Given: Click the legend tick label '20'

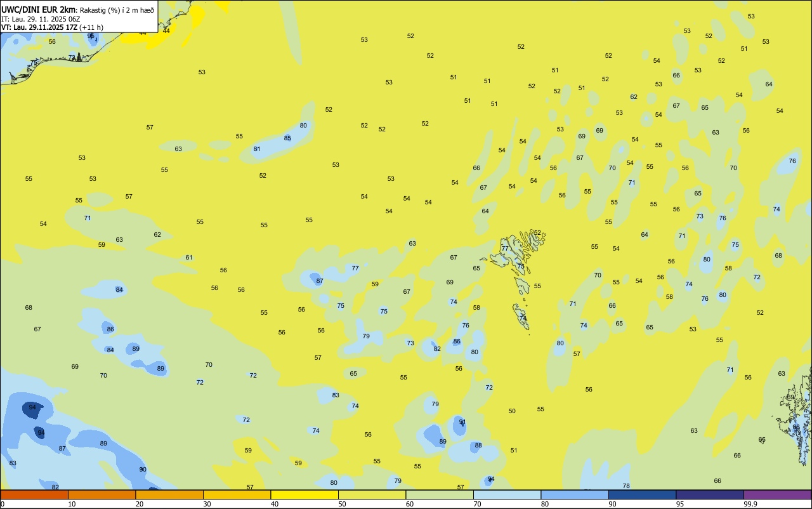Looking at the screenshot, I should click(140, 504).
